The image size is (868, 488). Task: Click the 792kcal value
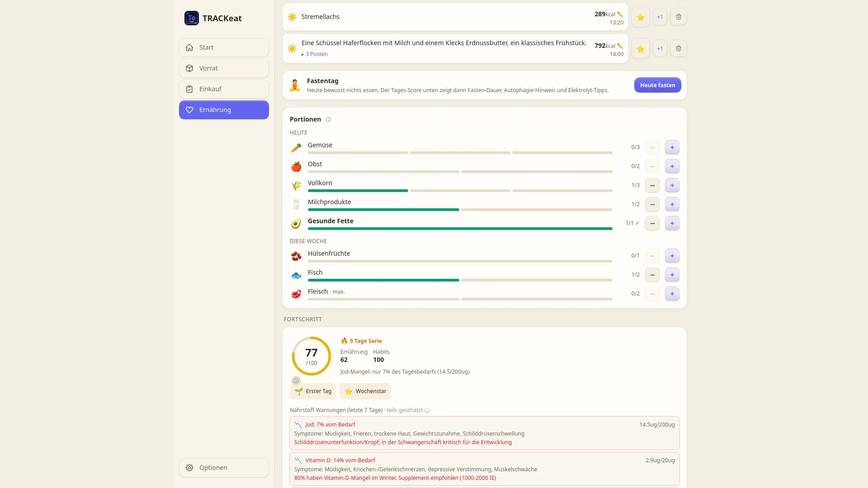[x=605, y=46]
